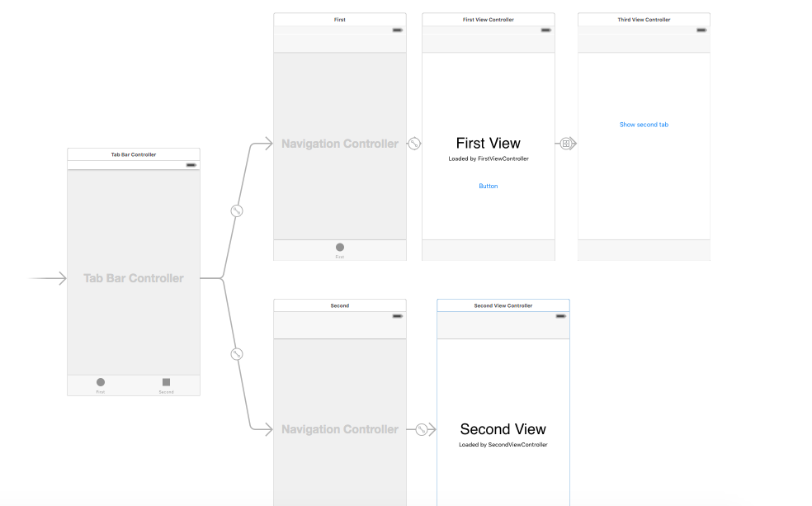
Task: Click the initial view controller entry arrow
Action: (48, 278)
